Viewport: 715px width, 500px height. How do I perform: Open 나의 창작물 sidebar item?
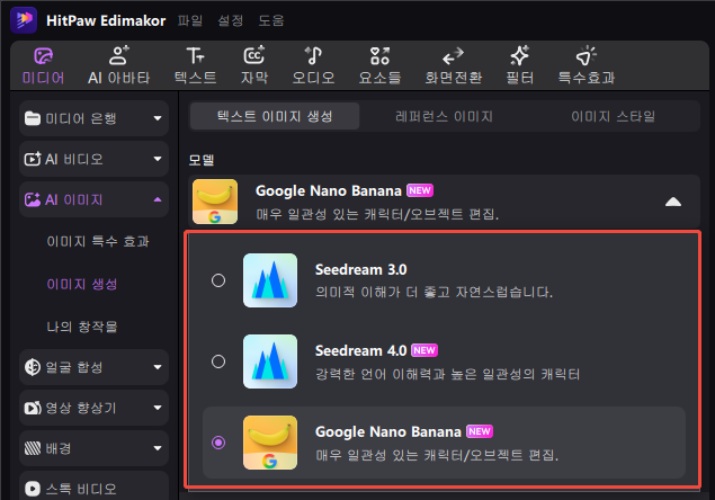pyautogui.click(x=82, y=327)
